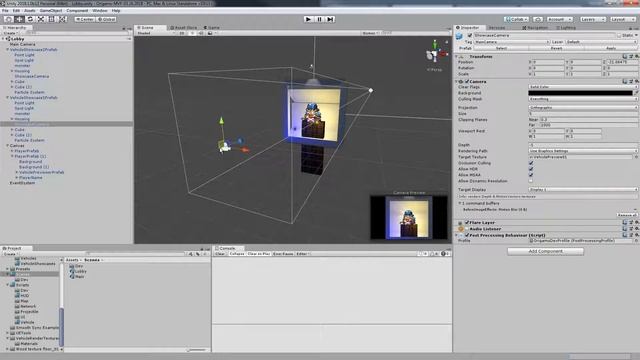Click the Inspector lock icon
Viewport: 640px width, 360px height.
point(631,28)
